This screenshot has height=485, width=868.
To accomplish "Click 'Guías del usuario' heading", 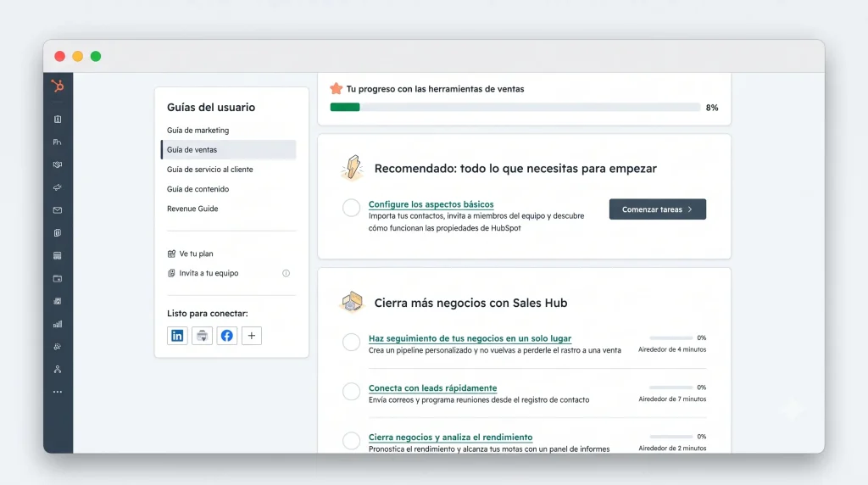I will (211, 108).
